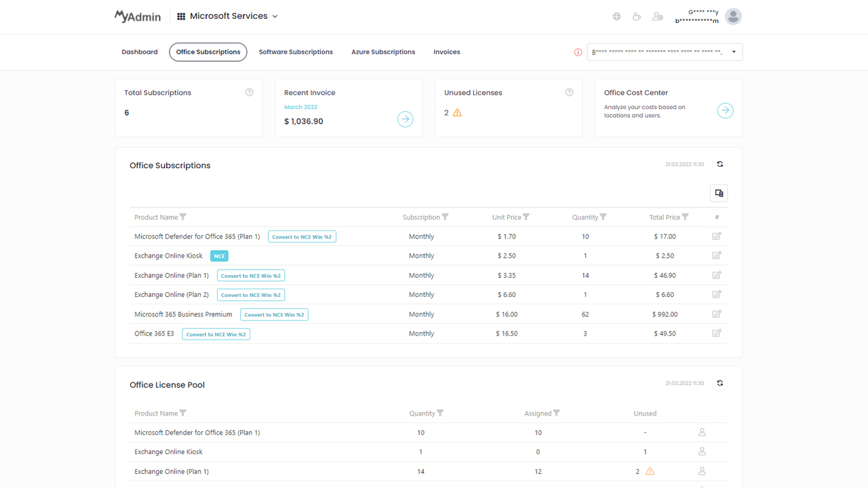
Task: Click the March 2022 invoice link
Action: click(300, 107)
